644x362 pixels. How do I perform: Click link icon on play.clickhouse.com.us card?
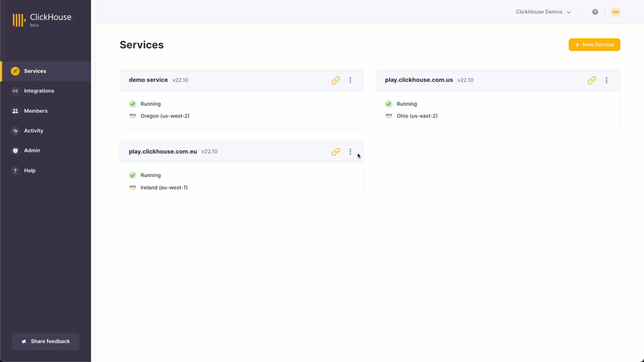coord(592,80)
